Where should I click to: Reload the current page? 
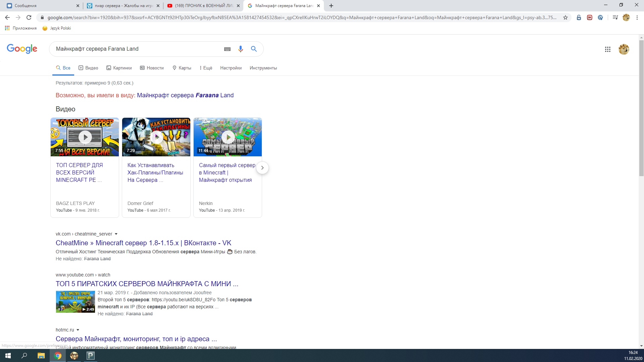point(29,17)
